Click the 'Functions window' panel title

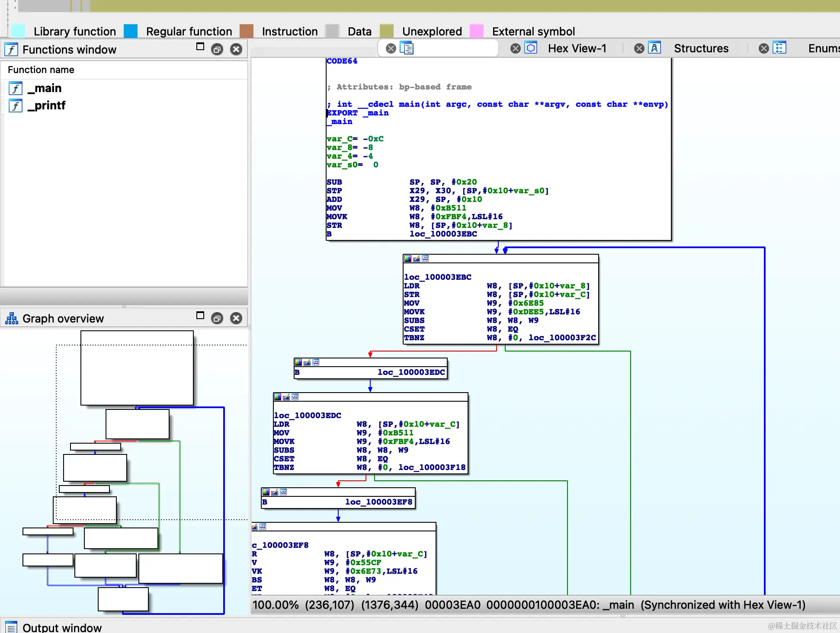69,50
